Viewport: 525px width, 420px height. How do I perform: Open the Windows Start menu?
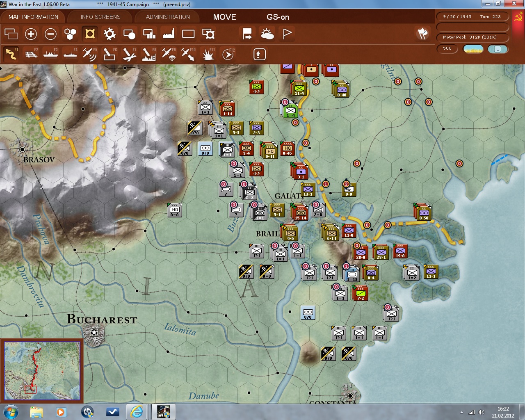[11, 412]
